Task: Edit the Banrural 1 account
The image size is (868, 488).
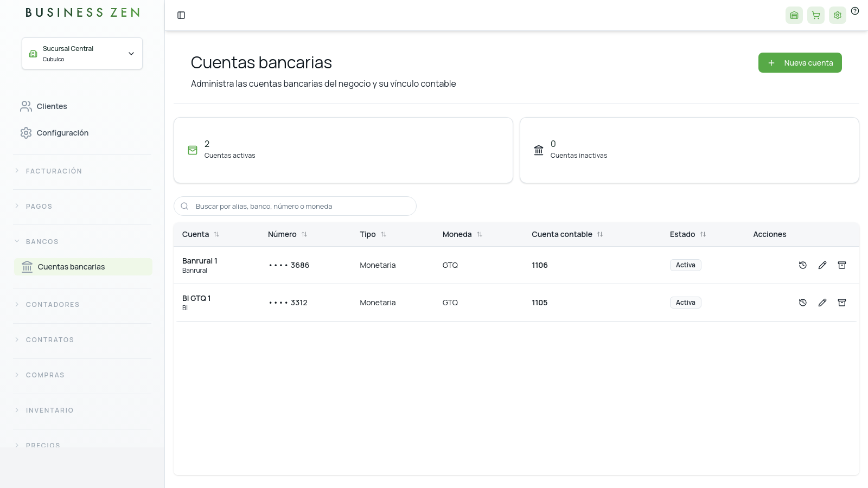Action: point(822,265)
